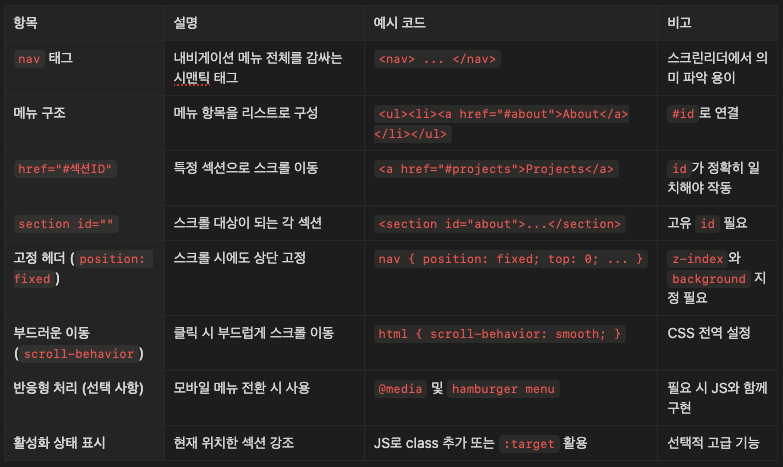Click '현재 위치한 섹션 강조' description
This screenshot has width=783, height=467.
[234, 443]
